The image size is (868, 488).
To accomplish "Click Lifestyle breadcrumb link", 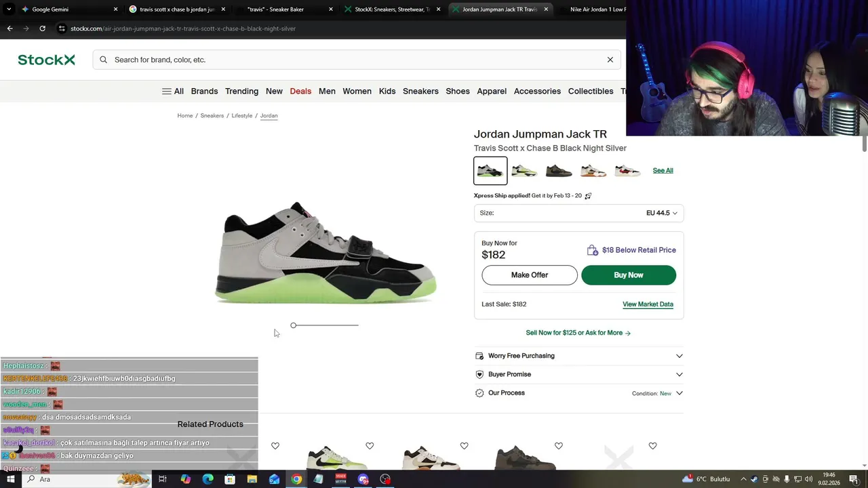I will [x=241, y=116].
